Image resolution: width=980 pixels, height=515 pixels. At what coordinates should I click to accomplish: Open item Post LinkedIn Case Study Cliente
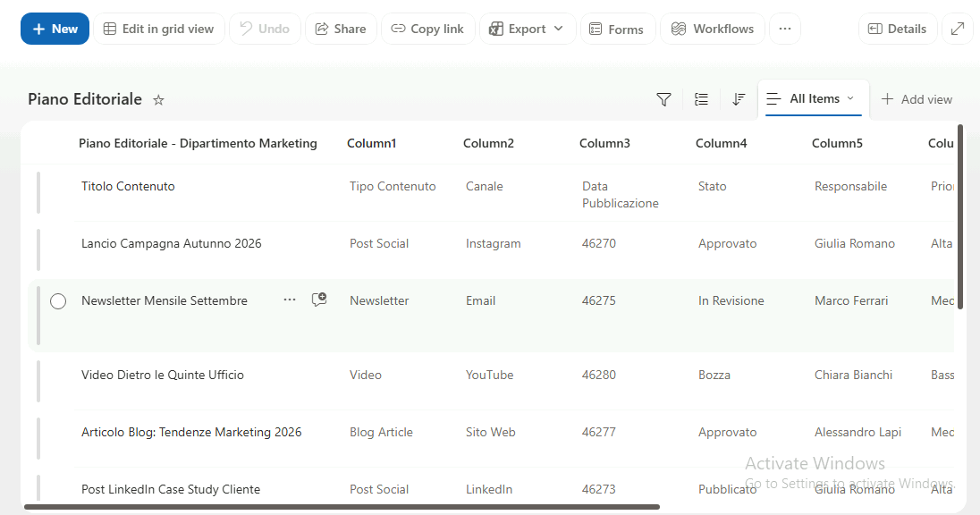171,489
